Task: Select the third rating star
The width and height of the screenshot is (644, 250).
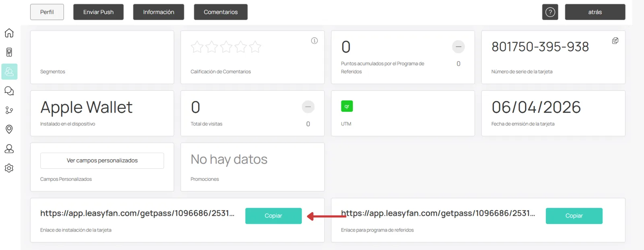Action: point(226,47)
